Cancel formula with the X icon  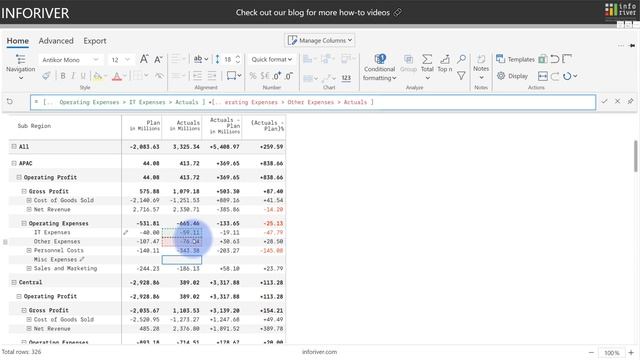pyautogui.click(x=618, y=101)
